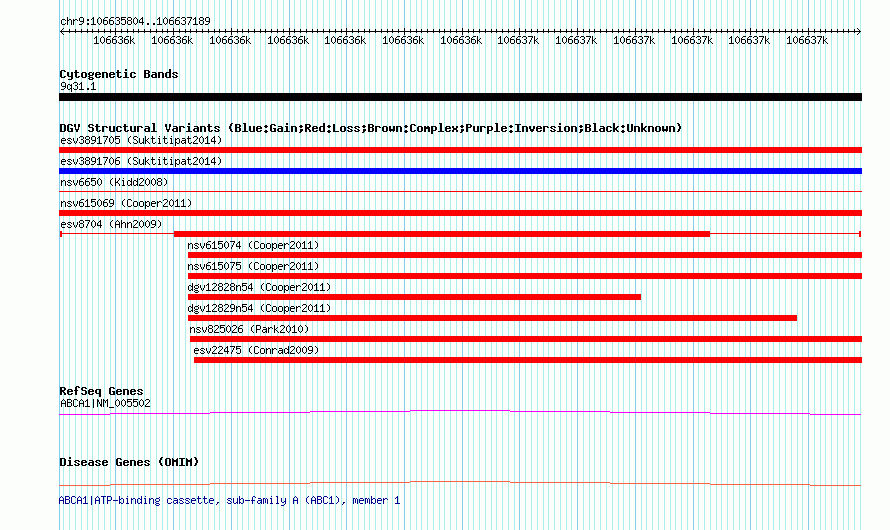Open the nsv825026 (Park2010) label
Image resolution: width=890 pixels, height=530 pixels.
(x=249, y=329)
